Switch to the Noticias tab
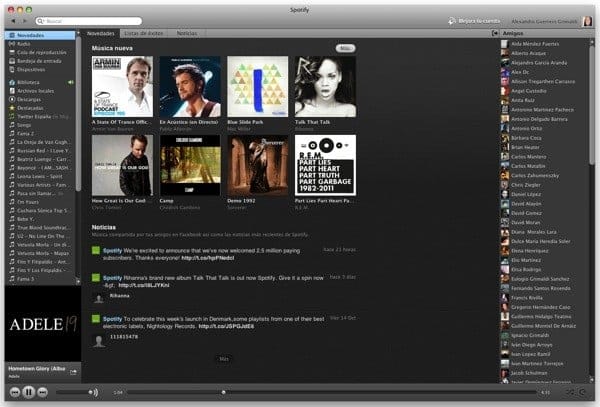 tap(187, 34)
